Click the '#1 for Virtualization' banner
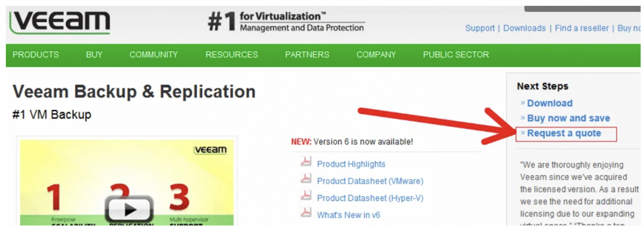644x228 pixels. (286, 21)
